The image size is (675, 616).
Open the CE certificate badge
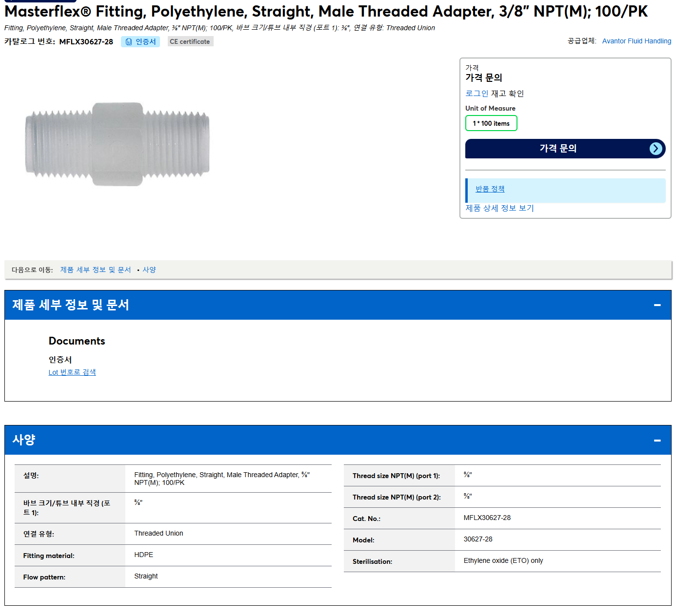[x=190, y=42]
